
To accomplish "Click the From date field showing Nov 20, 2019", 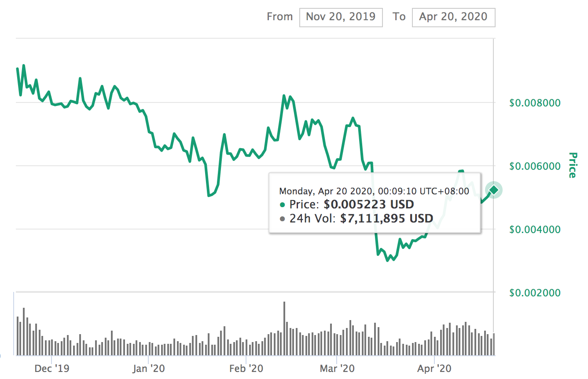I will [341, 17].
